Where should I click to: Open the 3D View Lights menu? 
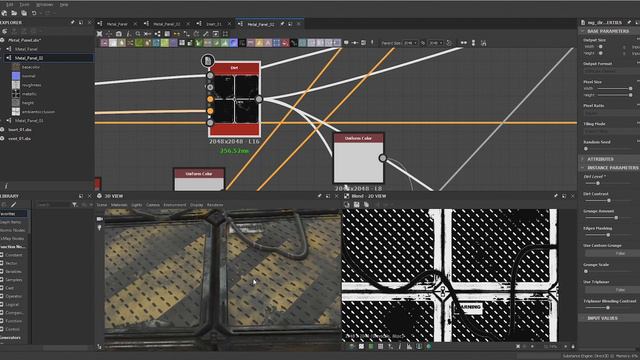[137, 205]
